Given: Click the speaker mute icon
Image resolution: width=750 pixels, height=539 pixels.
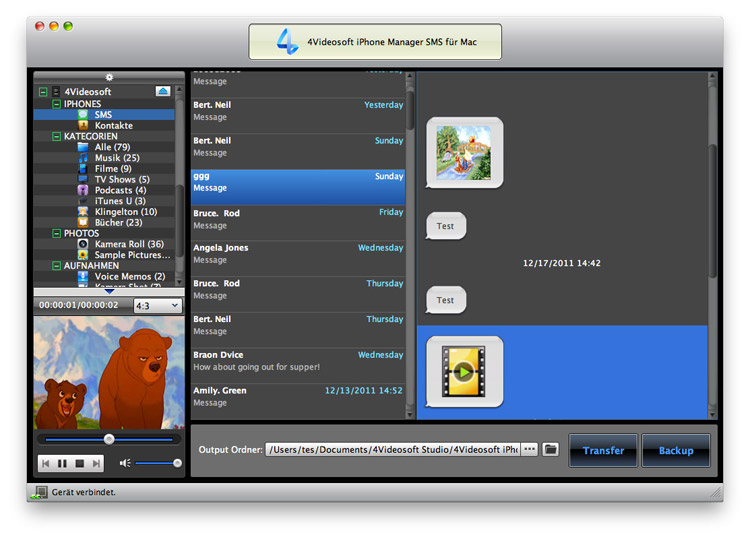Looking at the screenshot, I should tap(125, 463).
